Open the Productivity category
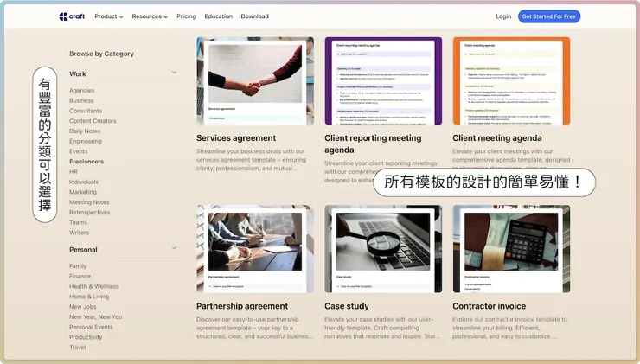Screen dimensions: 640x364 point(86,337)
